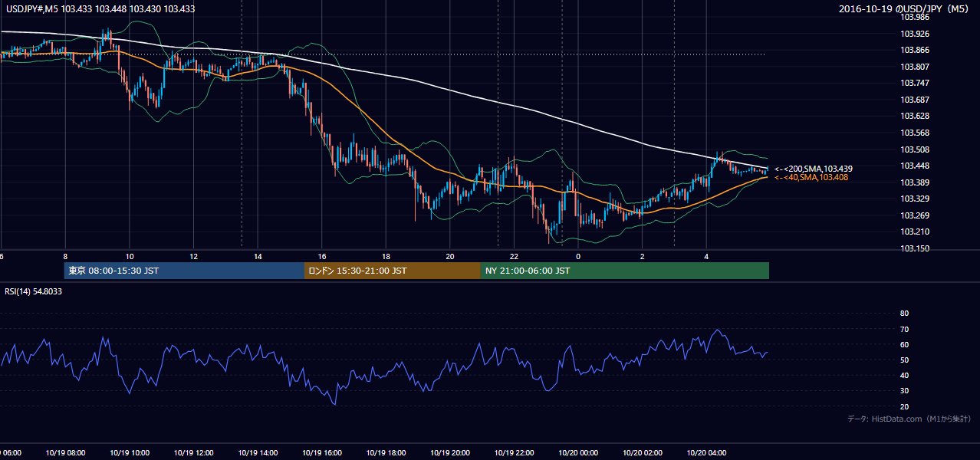The width and height of the screenshot is (980, 460).
Task: Click the RSI scale value 40
Action: coord(904,376)
